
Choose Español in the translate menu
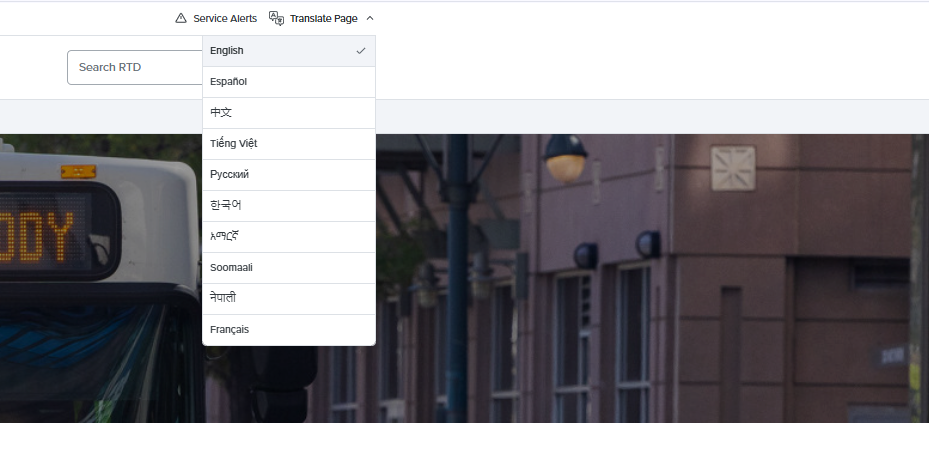289,82
